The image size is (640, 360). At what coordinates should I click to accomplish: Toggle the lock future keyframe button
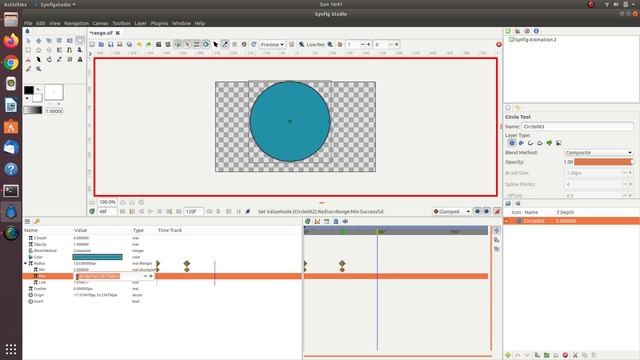point(487,211)
